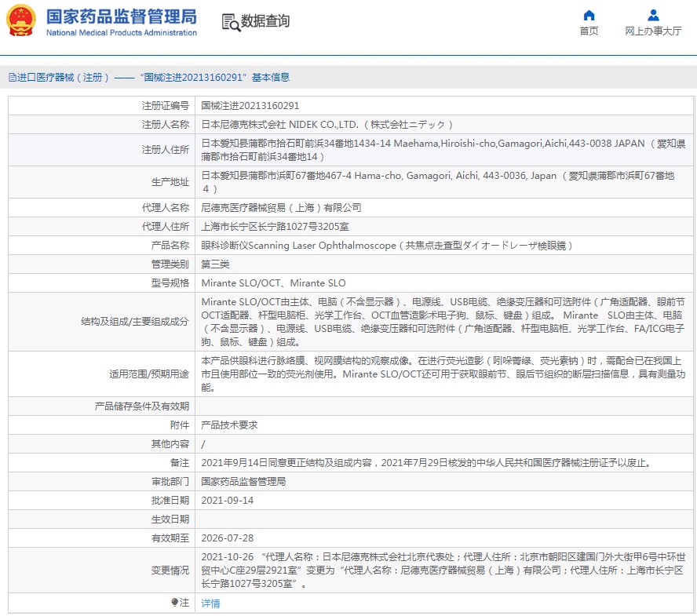This screenshot has width=697, height=616.
Task: Open the 详情 link in the note row
Action: (x=210, y=603)
